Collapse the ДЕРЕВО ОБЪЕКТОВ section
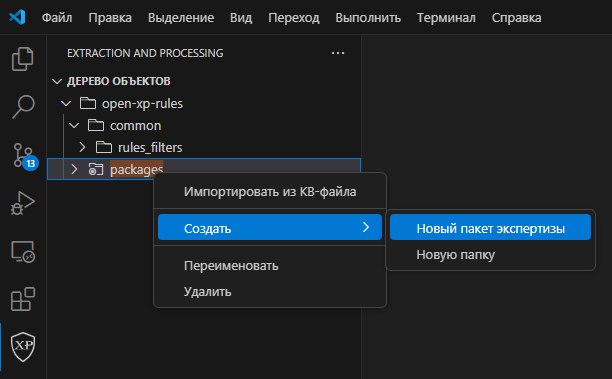Viewport: 612px width, 379px height. pos(57,81)
